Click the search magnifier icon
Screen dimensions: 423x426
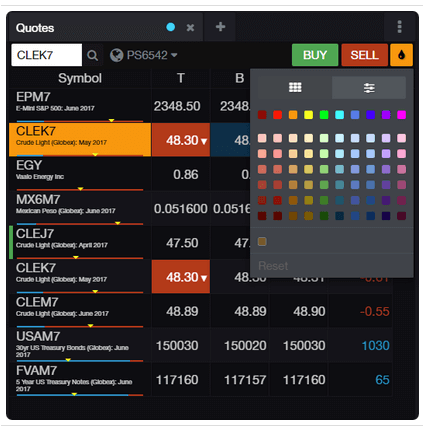tap(92, 55)
